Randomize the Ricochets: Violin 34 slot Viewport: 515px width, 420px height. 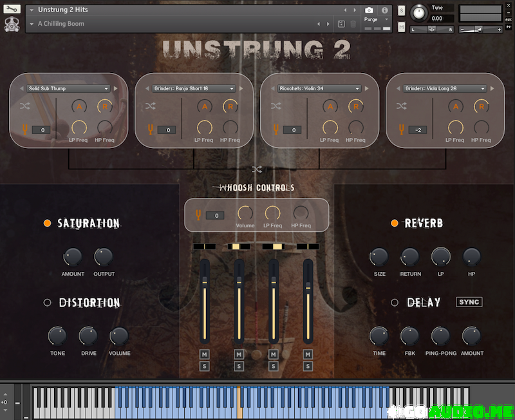276,106
